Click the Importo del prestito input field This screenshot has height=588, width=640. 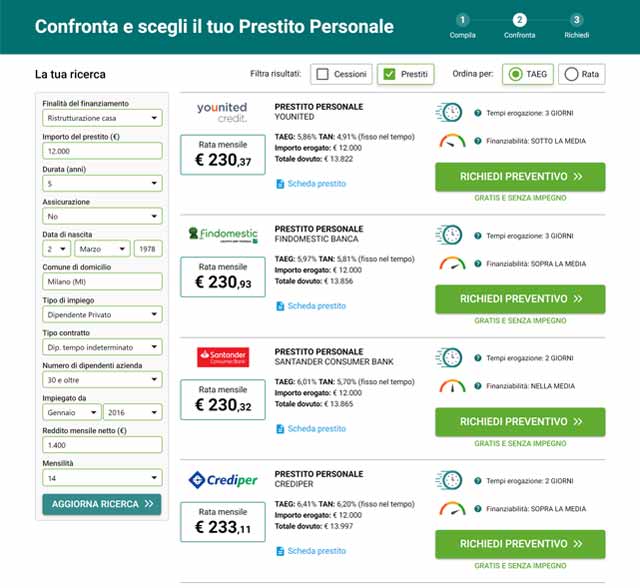point(101,151)
